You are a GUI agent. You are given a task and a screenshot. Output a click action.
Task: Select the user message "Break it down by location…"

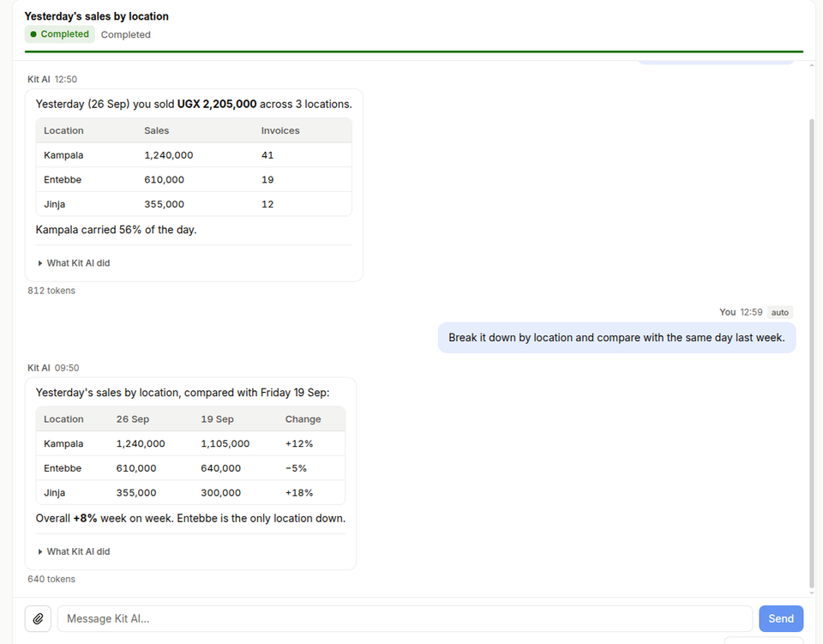pos(616,338)
